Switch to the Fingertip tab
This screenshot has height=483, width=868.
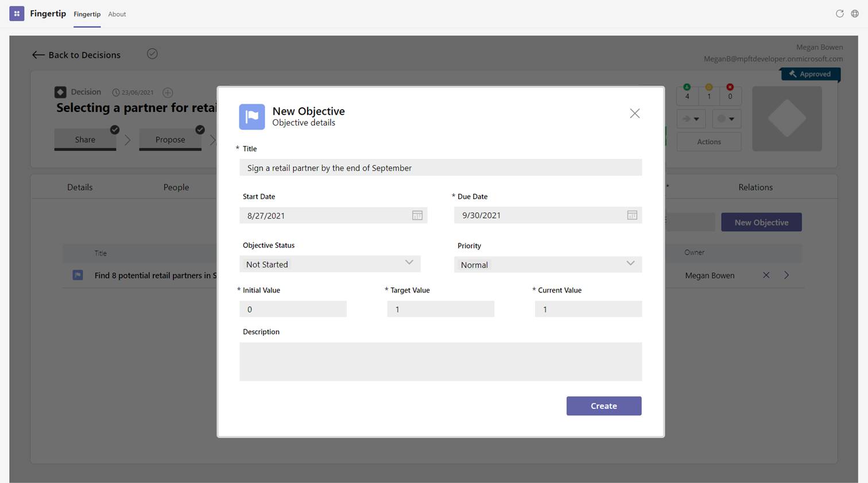point(87,14)
